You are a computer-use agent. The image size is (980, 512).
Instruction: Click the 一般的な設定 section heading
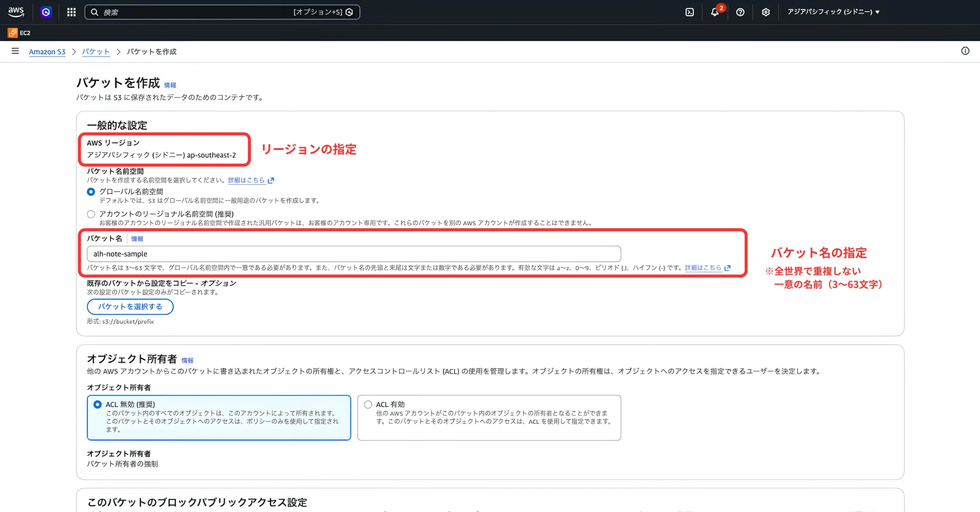point(117,125)
